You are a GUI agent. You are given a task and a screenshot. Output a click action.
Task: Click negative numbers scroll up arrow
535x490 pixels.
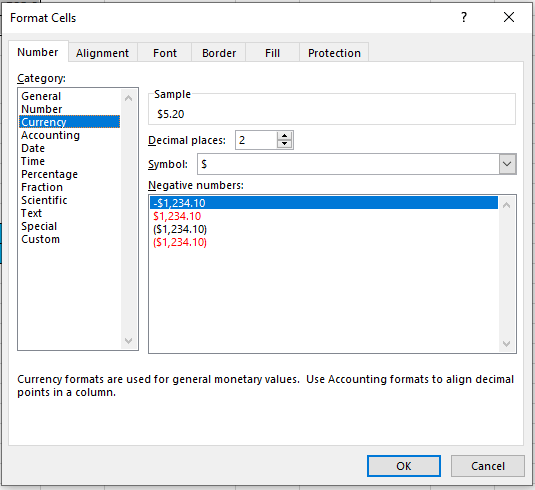pos(507,205)
